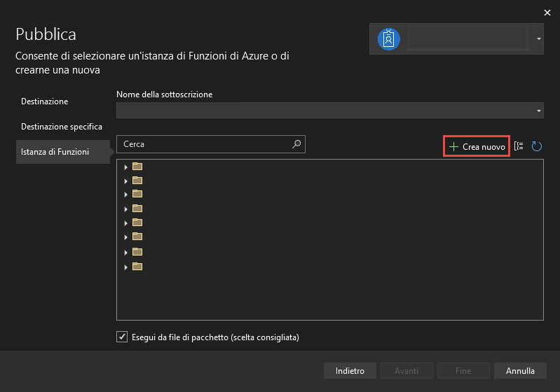
Task: Select the Destinazione step
Action: pos(45,101)
